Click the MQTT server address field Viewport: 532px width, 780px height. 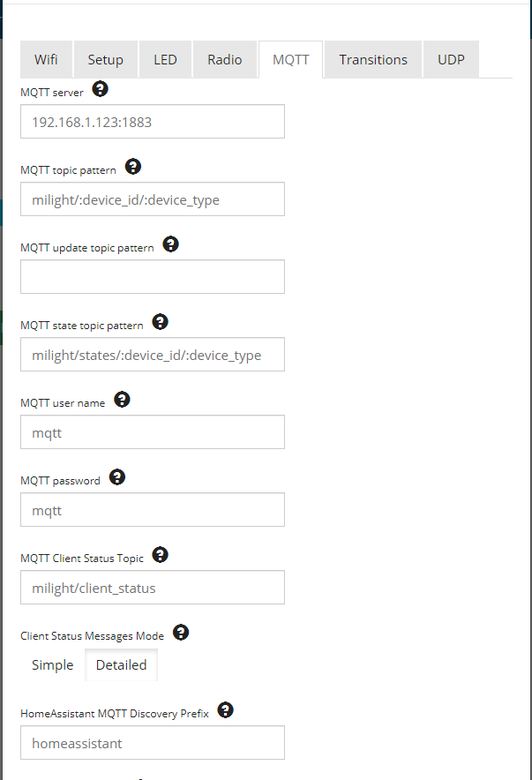152,121
